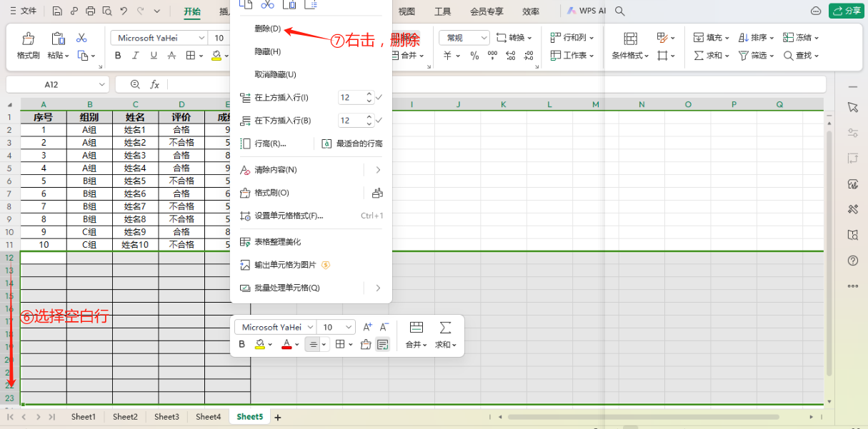Toggle Strikethrough in the ribbon font group
The width and height of the screenshot is (868, 429).
coord(171,56)
